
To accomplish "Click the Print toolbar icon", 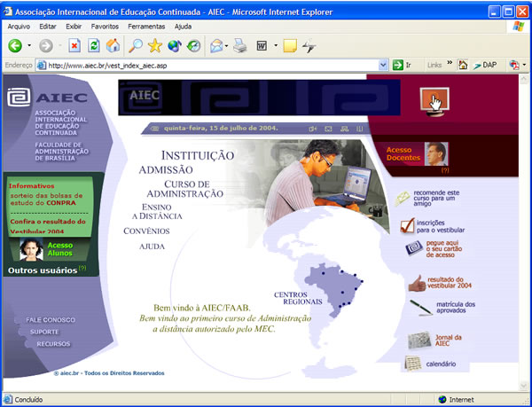I will click(x=239, y=46).
